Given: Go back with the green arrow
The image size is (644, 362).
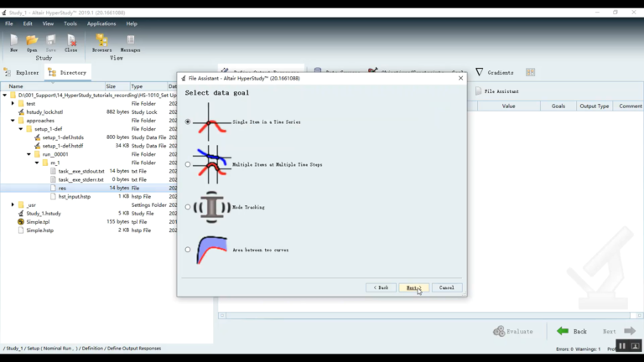Looking at the screenshot, I should click(x=563, y=331).
